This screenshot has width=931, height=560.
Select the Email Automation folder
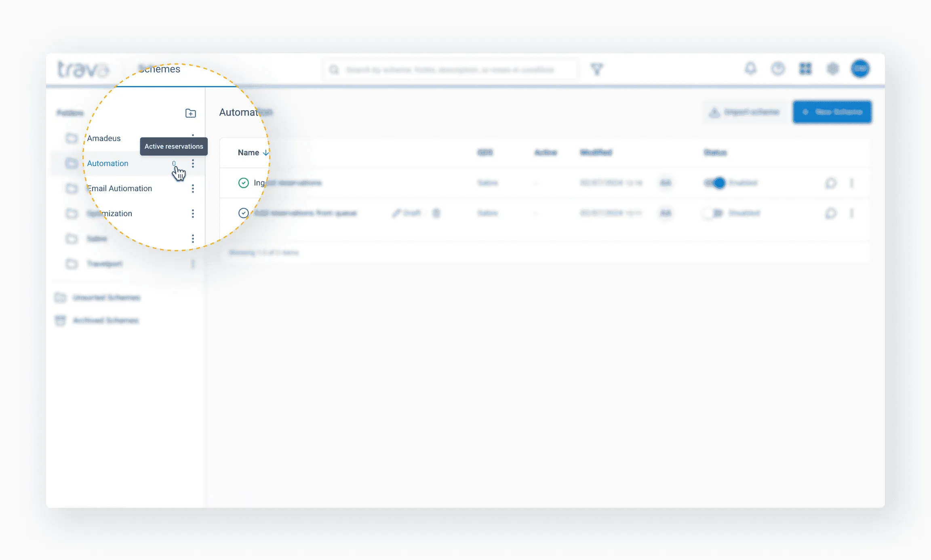tap(120, 188)
